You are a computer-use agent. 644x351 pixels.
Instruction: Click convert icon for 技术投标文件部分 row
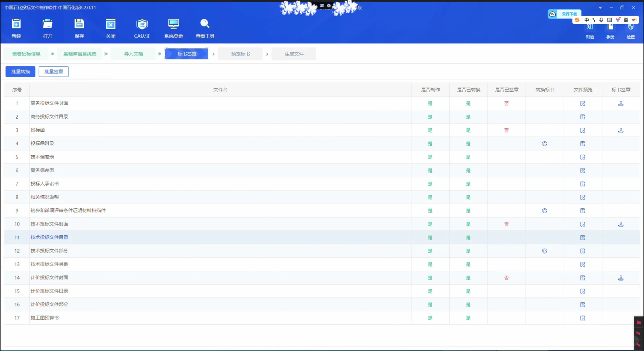(545, 251)
